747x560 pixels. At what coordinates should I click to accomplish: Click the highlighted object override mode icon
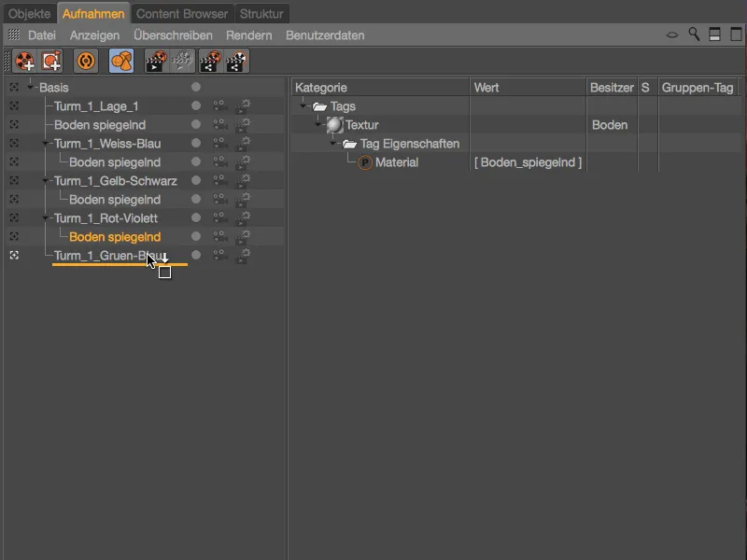pos(121,61)
